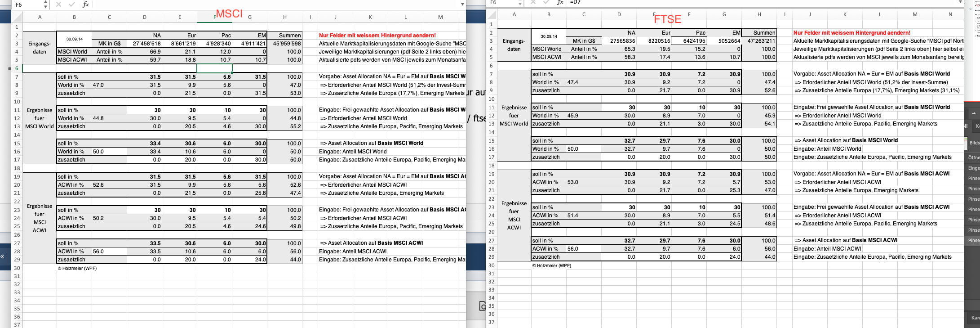Screen dimensions: 980x328
Task: Click the MK in G$ label in MSCI sheet
Action: pos(109,44)
